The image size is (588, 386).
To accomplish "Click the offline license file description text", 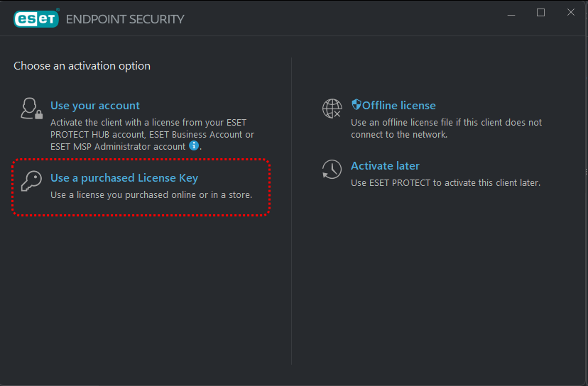I will pyautogui.click(x=446, y=128).
